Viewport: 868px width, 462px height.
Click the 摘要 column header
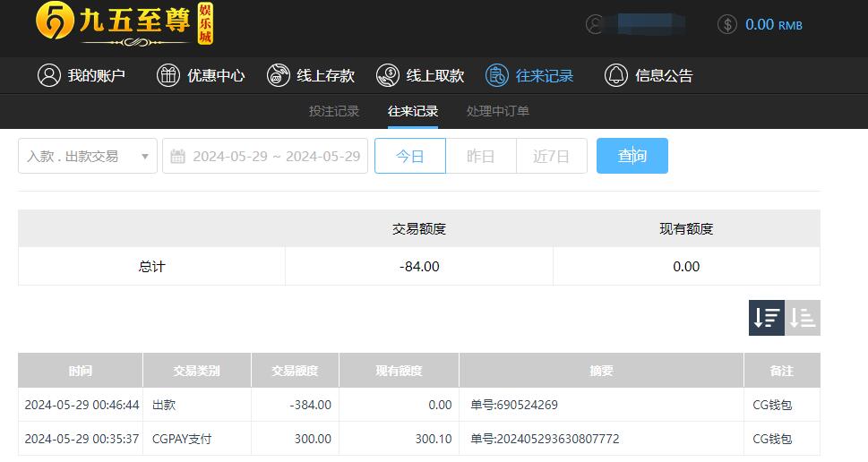(601, 370)
